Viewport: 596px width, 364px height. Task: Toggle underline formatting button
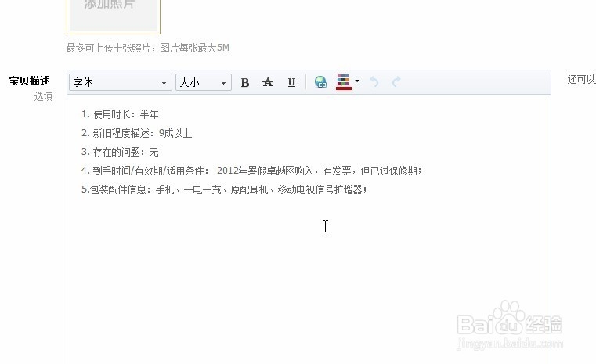pos(291,82)
